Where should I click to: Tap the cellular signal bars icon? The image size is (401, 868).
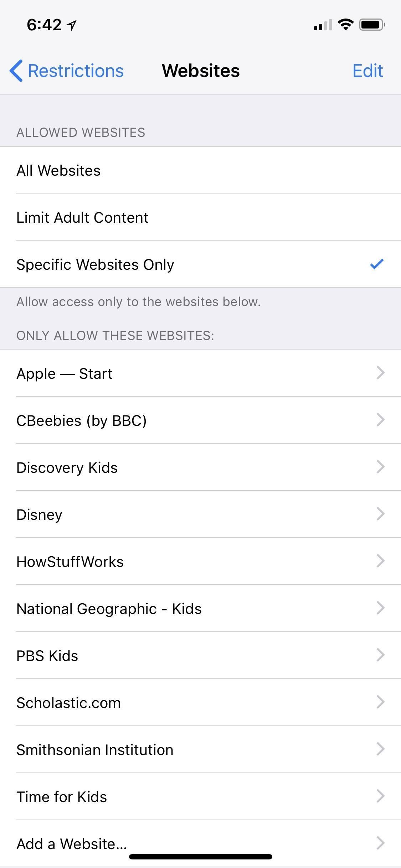[323, 25]
